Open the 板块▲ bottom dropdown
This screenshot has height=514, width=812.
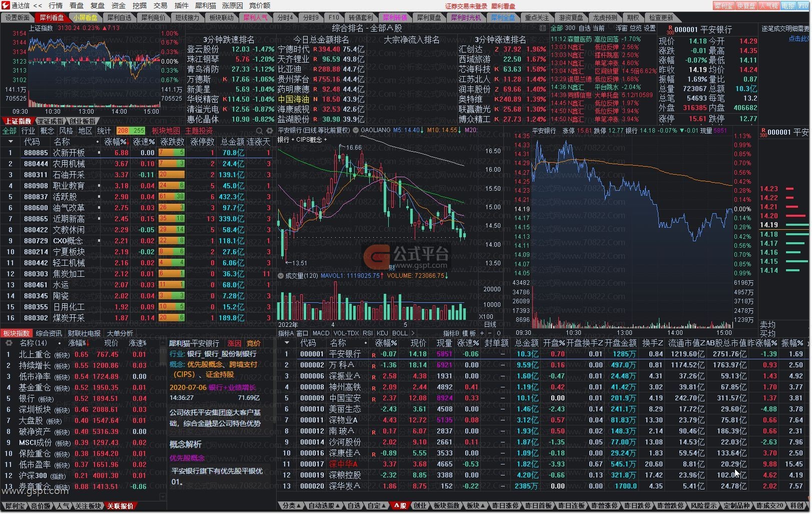pyautogui.click(x=475, y=506)
